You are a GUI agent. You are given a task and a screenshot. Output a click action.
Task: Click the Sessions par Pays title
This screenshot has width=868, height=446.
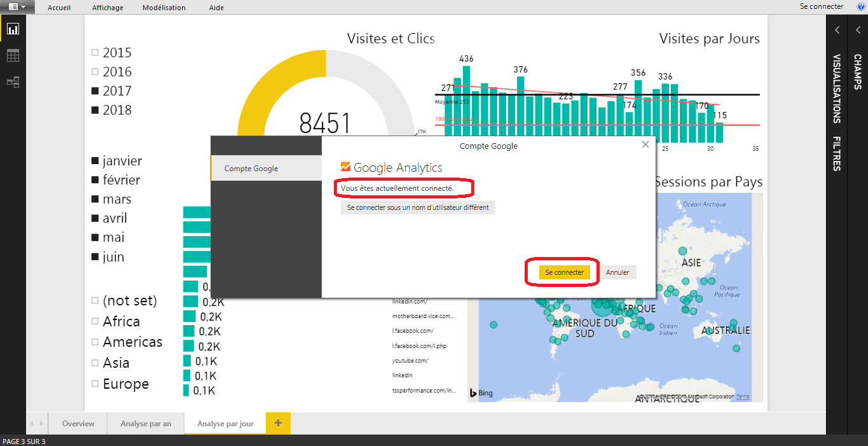[708, 182]
